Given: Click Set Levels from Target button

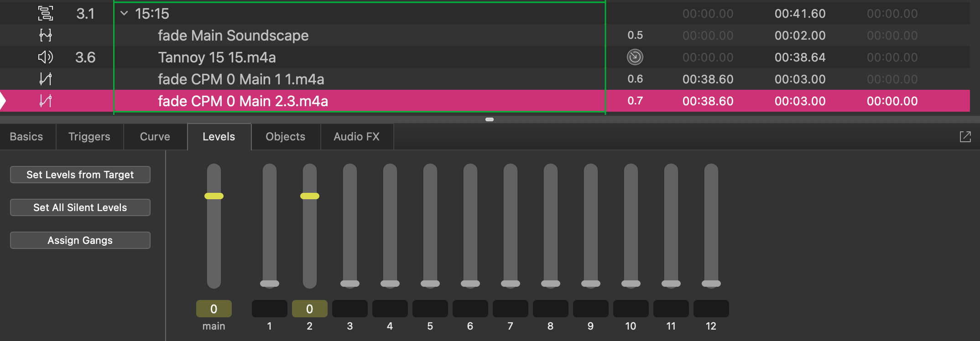Looking at the screenshot, I should click(80, 175).
